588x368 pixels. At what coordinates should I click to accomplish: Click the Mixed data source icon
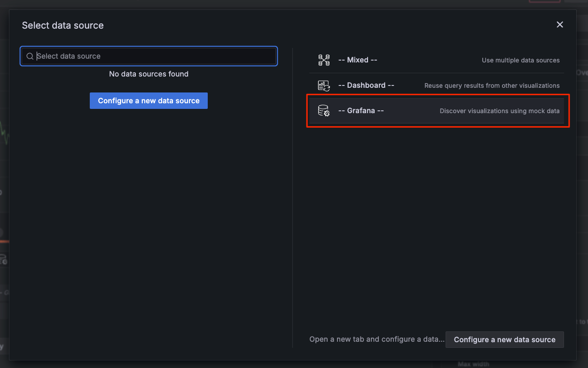tap(324, 60)
